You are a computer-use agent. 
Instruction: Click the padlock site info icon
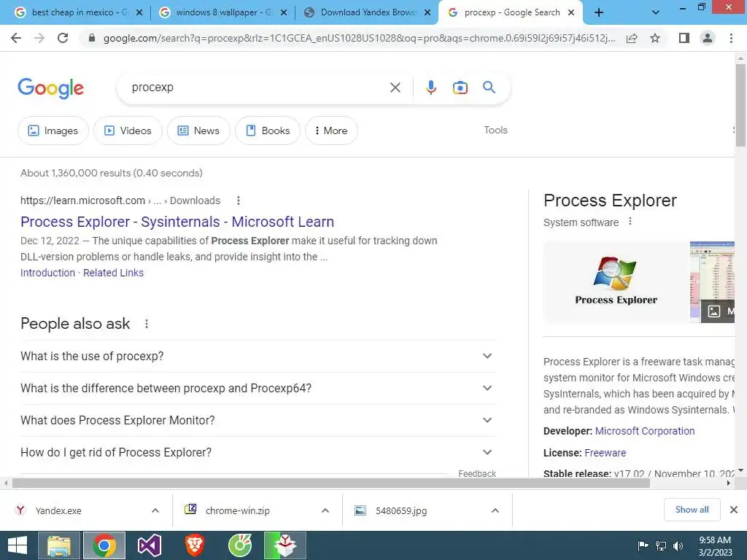[91, 38]
